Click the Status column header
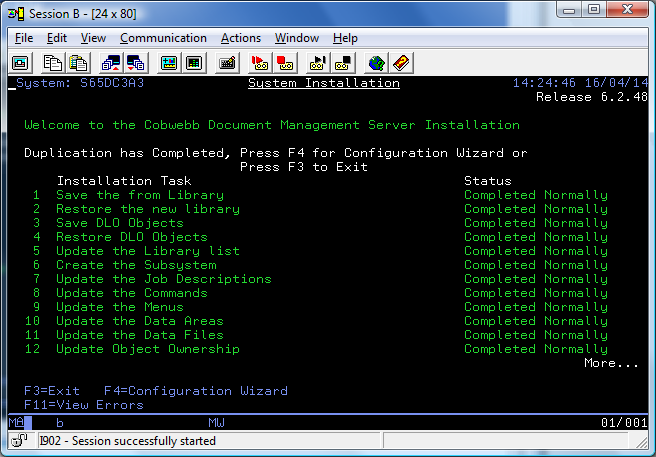Viewport: 656px width, 457px height. 488,181
